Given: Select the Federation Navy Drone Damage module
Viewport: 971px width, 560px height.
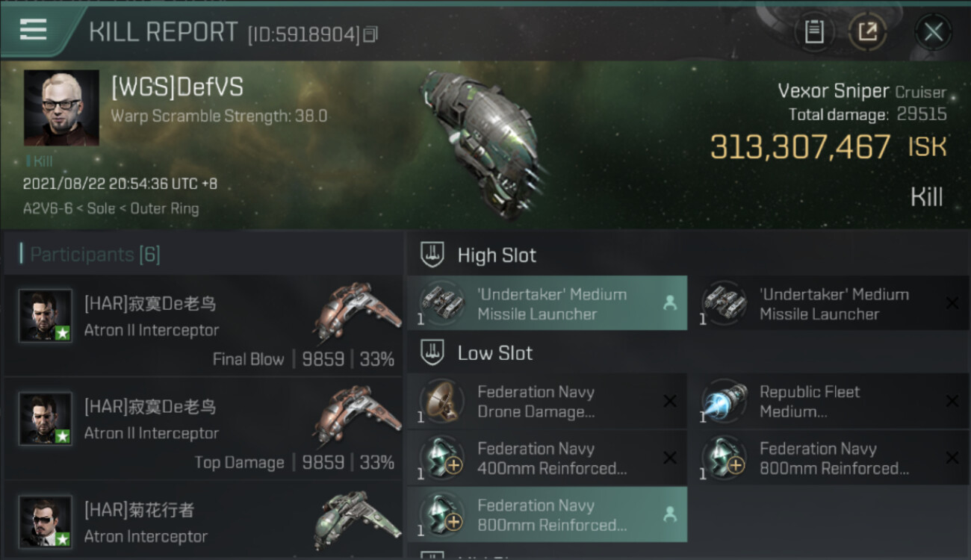Looking at the screenshot, I should click(x=547, y=402).
